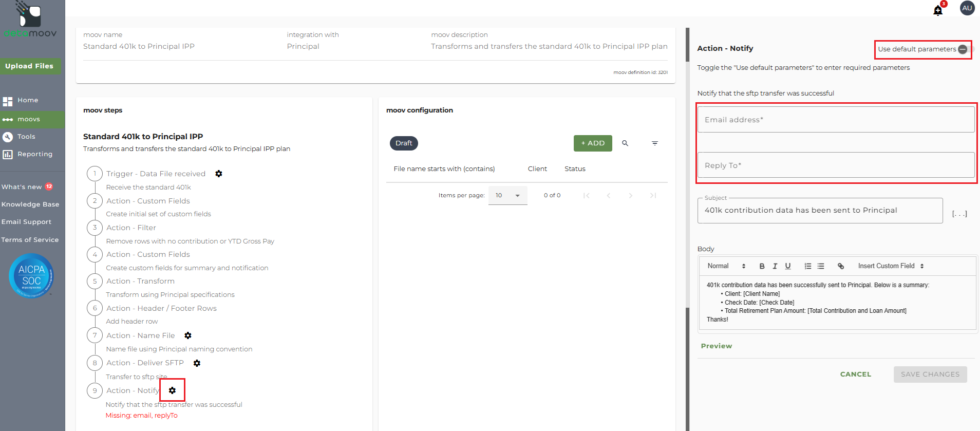
Task: Click step 5 circle in moov steps
Action: coord(95,281)
